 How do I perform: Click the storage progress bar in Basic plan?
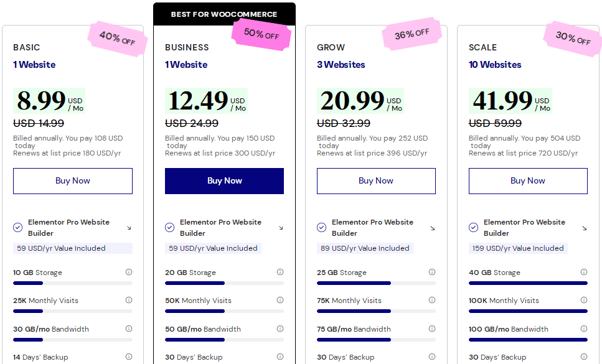pyautogui.click(x=73, y=282)
